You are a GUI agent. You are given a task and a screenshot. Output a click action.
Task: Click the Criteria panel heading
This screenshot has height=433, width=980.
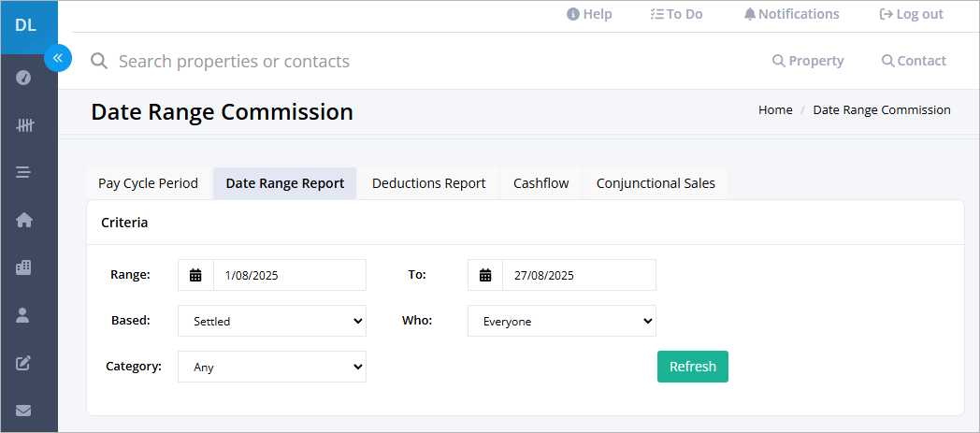tap(124, 223)
